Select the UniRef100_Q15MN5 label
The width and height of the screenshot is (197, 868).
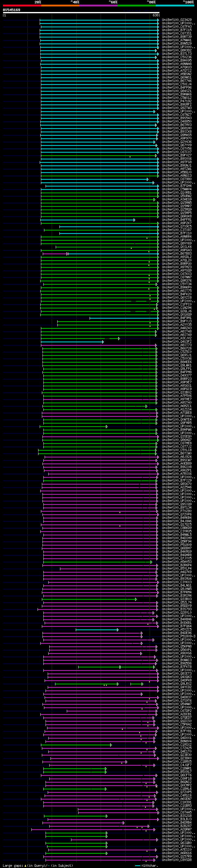(x=176, y=203)
